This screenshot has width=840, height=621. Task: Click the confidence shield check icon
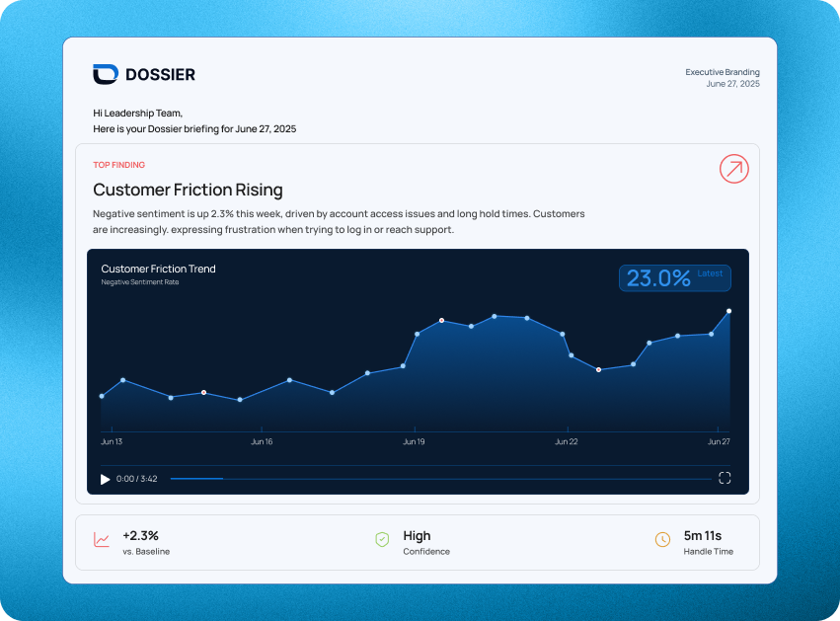[x=382, y=540]
